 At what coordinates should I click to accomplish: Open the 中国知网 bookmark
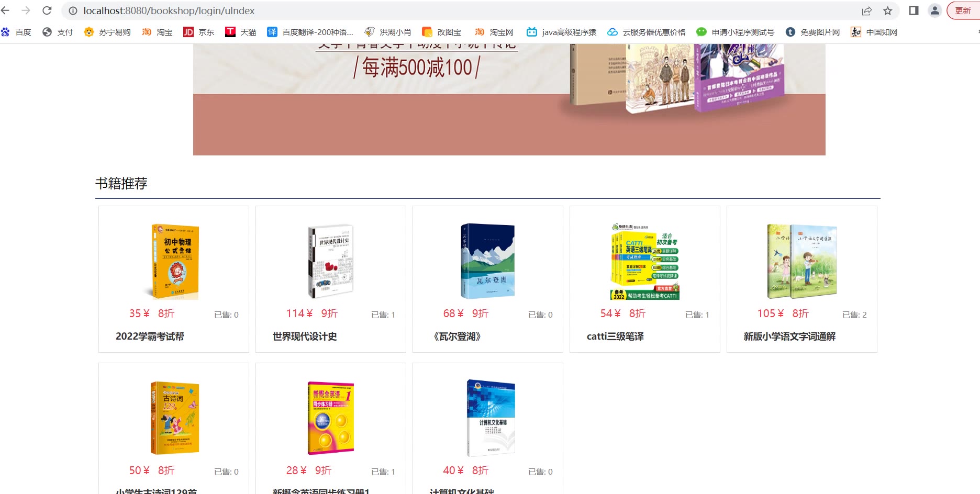tap(874, 32)
